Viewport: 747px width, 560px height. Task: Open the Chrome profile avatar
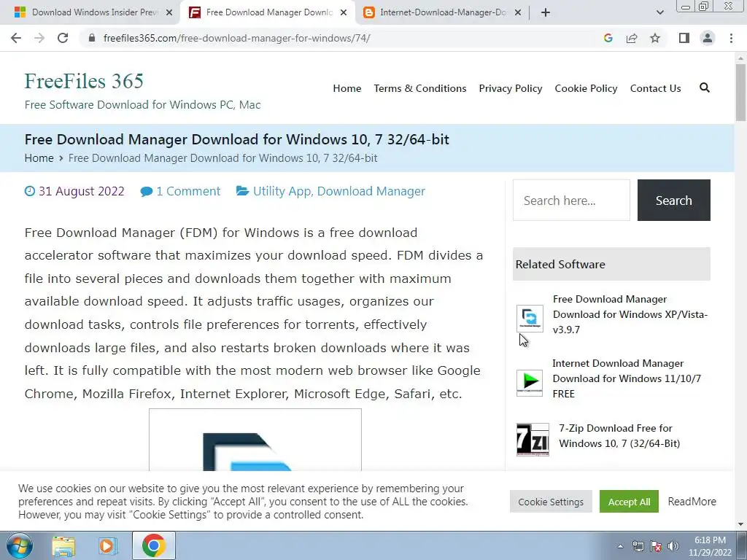pos(708,38)
